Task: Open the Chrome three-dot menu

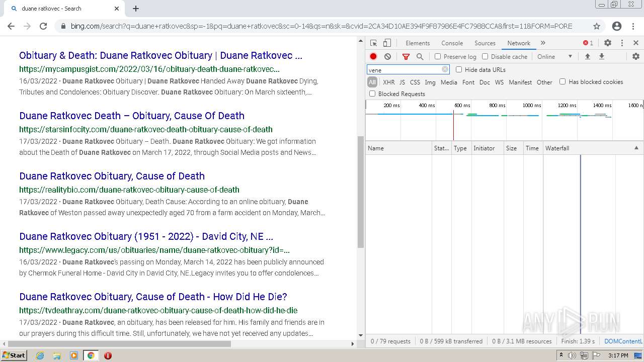Action: (x=634, y=26)
